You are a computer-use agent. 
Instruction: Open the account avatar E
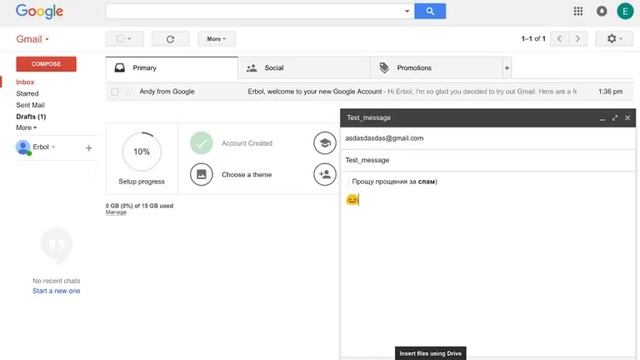point(625,11)
